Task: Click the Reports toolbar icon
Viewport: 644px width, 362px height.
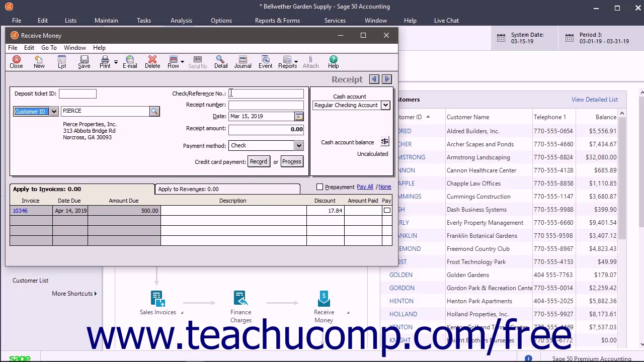Action: [287, 62]
